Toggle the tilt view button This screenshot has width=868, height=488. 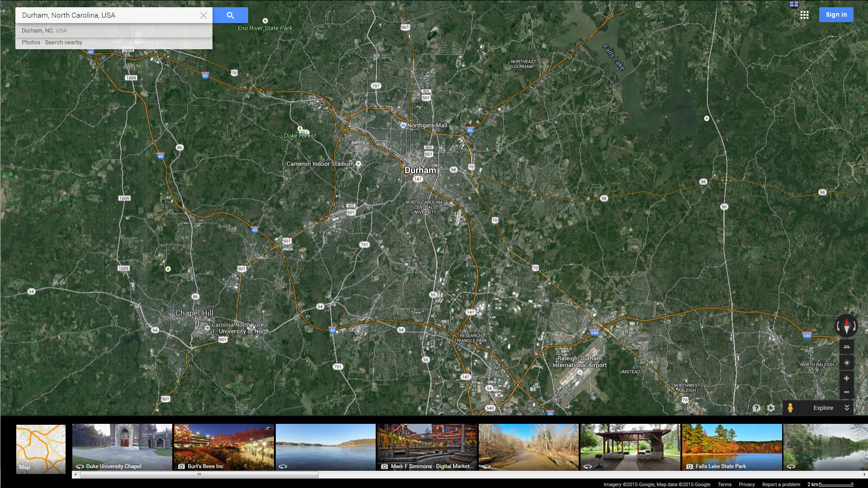coord(846,347)
